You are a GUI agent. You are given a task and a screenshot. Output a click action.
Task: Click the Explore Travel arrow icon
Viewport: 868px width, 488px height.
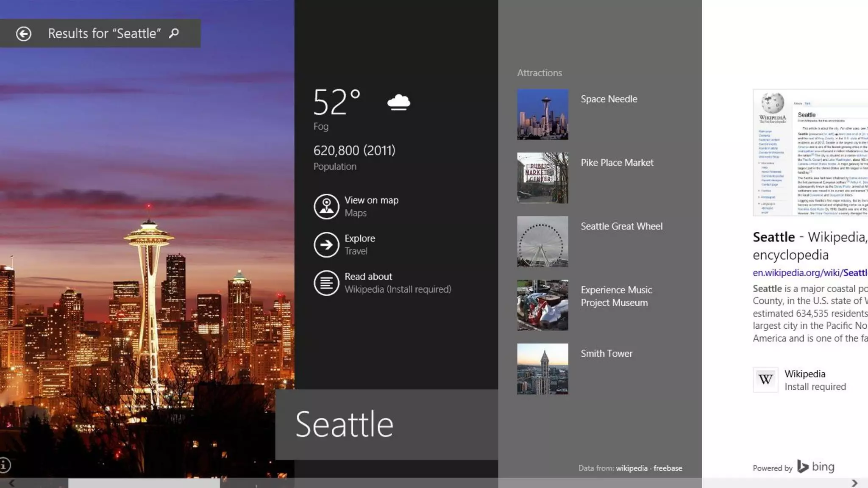tap(326, 244)
